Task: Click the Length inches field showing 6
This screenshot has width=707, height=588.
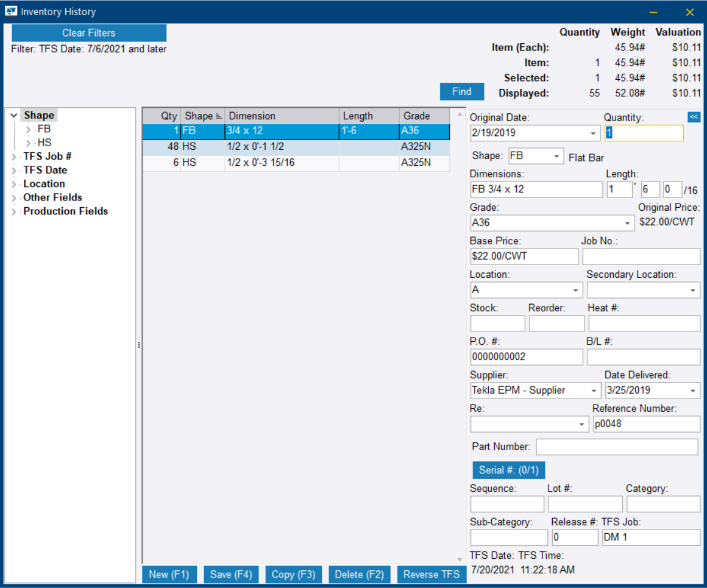Action: click(x=650, y=190)
